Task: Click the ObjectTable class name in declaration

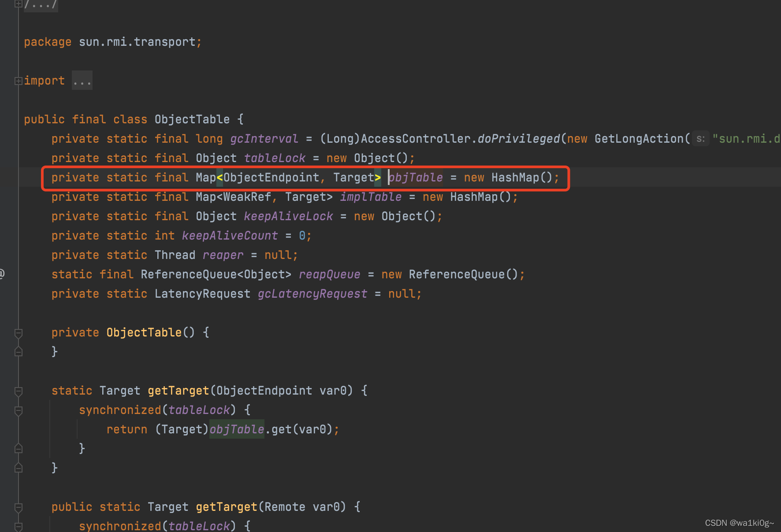Action: [x=192, y=119]
